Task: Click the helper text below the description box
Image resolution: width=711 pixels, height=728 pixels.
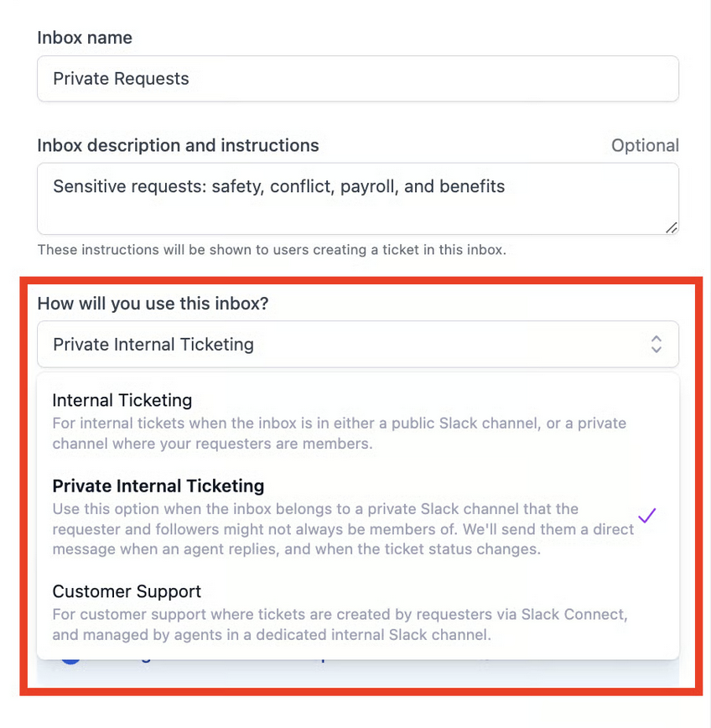Action: pyautogui.click(x=272, y=249)
